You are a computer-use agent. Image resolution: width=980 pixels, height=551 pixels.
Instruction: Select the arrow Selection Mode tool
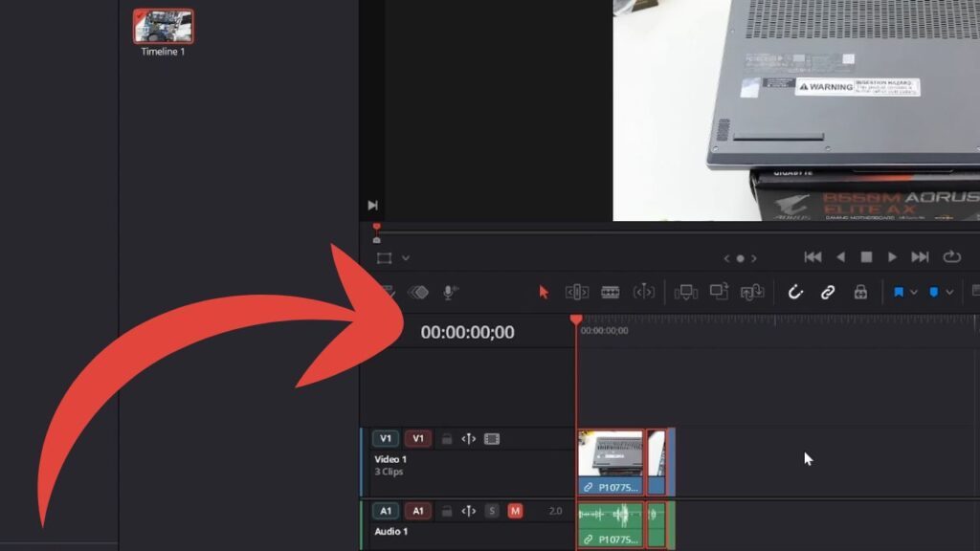click(x=544, y=293)
